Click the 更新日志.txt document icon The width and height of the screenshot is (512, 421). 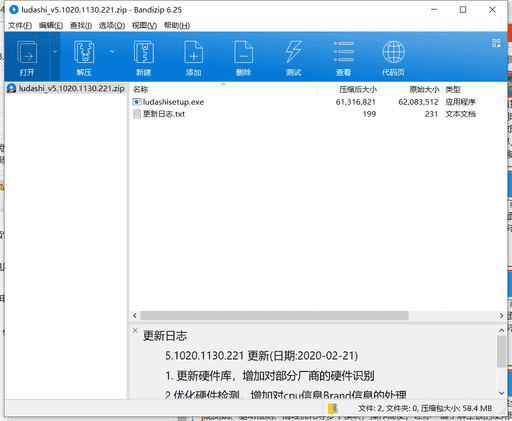click(x=137, y=114)
